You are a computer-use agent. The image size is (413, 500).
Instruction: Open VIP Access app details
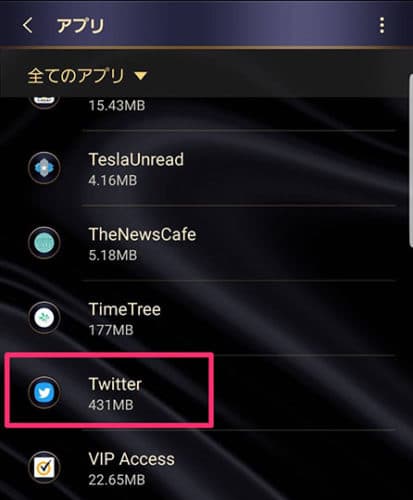pos(207,465)
